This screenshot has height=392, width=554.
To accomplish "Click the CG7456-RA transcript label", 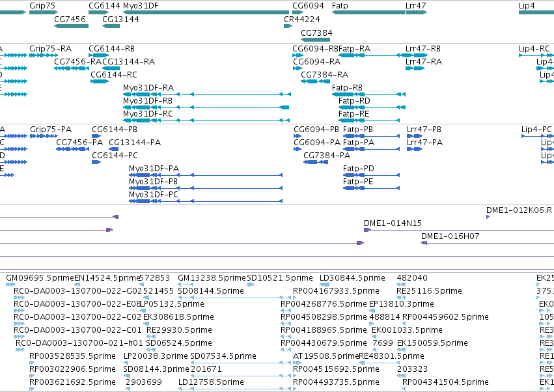I will pos(77,61).
